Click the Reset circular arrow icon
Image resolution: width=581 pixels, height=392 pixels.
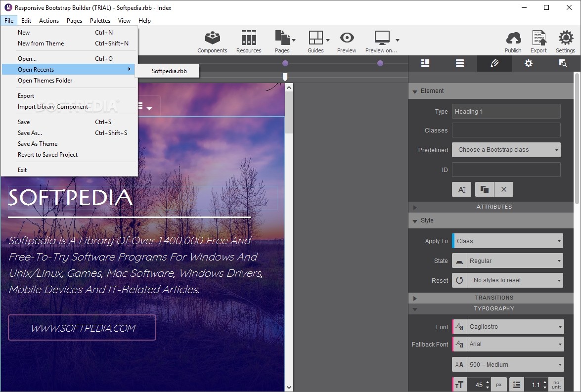[459, 280]
